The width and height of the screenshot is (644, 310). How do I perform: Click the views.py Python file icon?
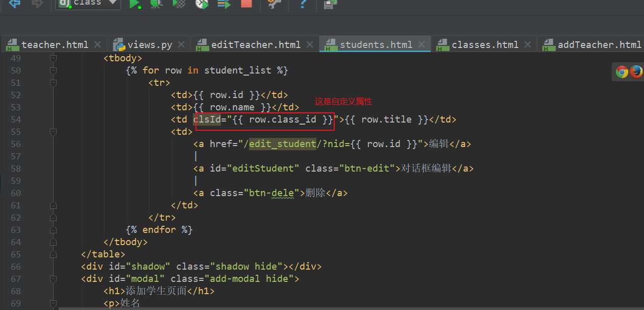coord(119,44)
